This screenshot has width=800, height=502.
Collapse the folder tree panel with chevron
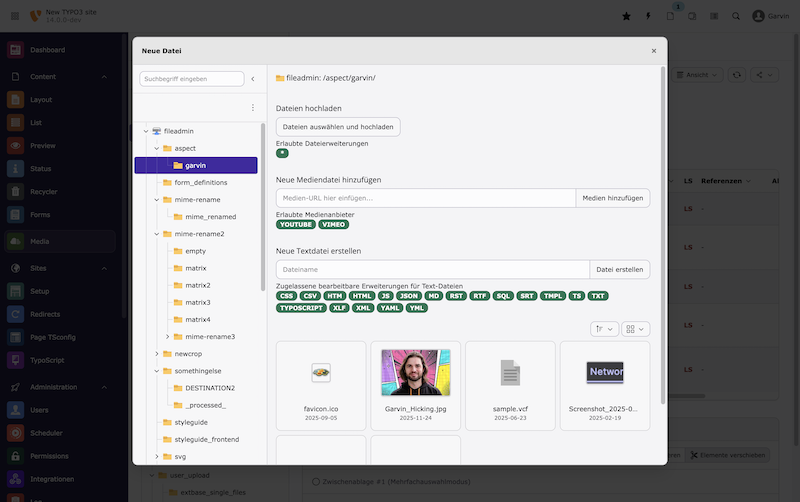253,79
